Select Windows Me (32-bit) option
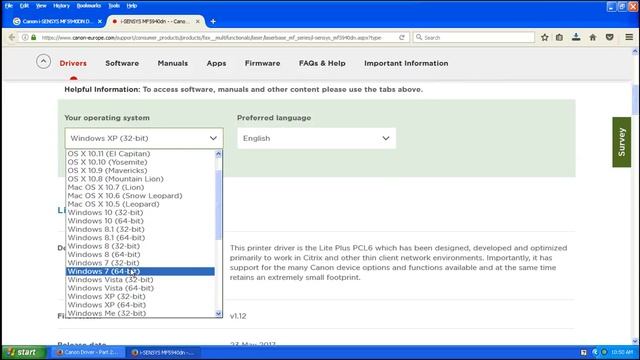Screen dimensions: 640x360 [140, 313]
